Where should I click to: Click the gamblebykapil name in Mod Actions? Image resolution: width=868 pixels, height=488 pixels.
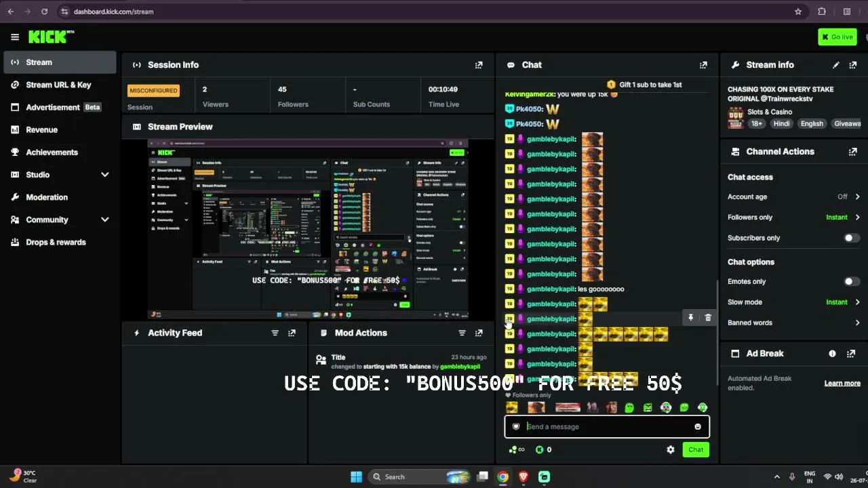click(x=460, y=367)
